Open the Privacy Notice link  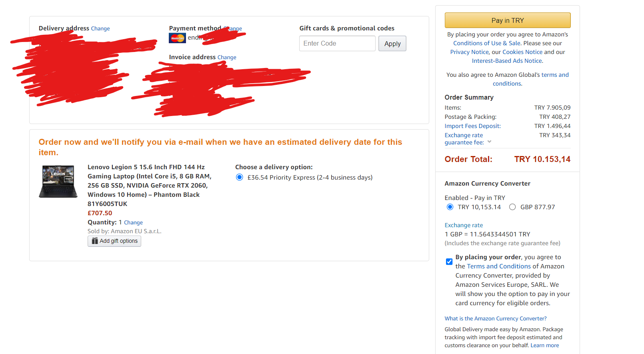pyautogui.click(x=469, y=52)
